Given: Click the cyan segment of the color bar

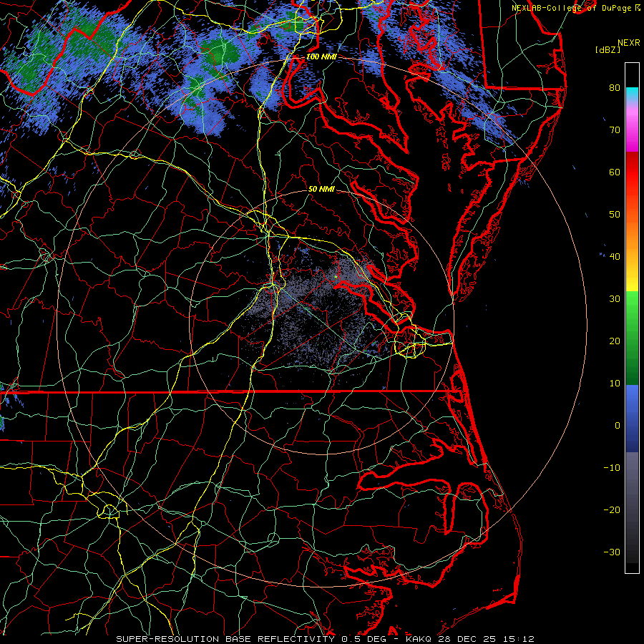Looking at the screenshot, I should 632,94.
